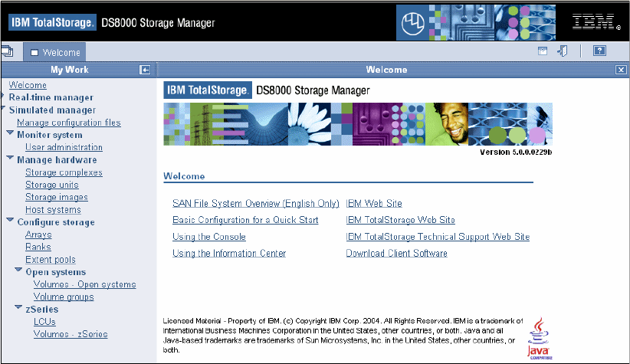630x364 pixels.
Task: Click the Monitor system tree label
Action: (50, 135)
